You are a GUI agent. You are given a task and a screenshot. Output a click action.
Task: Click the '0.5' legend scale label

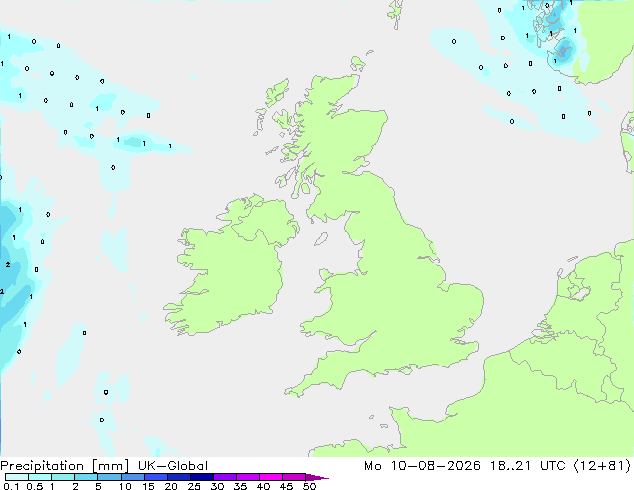[x=35, y=486]
